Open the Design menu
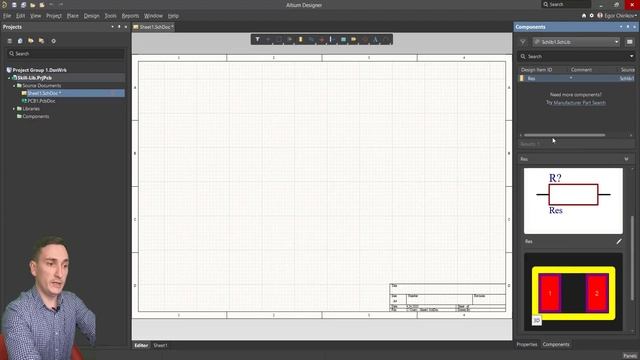Screen dimensions: 640x360 [x=91, y=16]
